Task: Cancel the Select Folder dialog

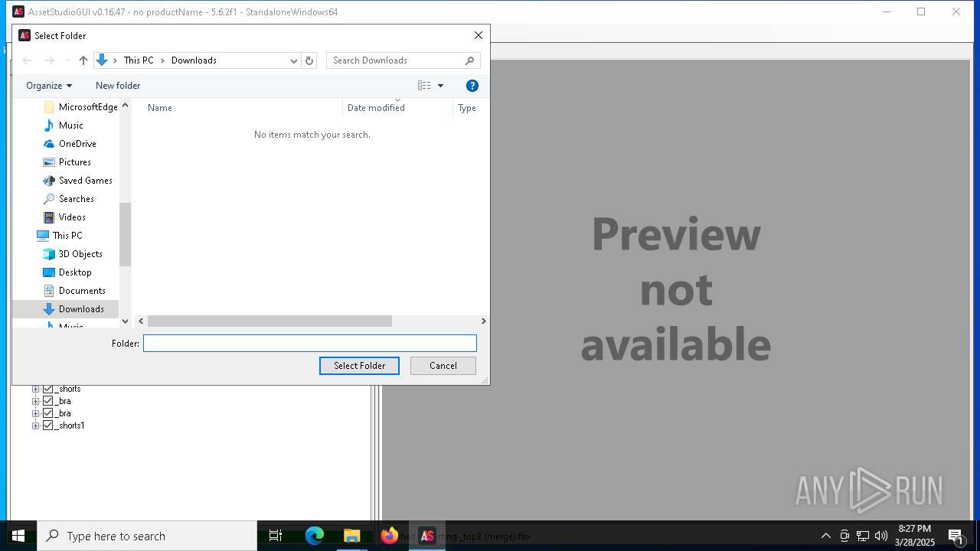Action: tap(443, 366)
